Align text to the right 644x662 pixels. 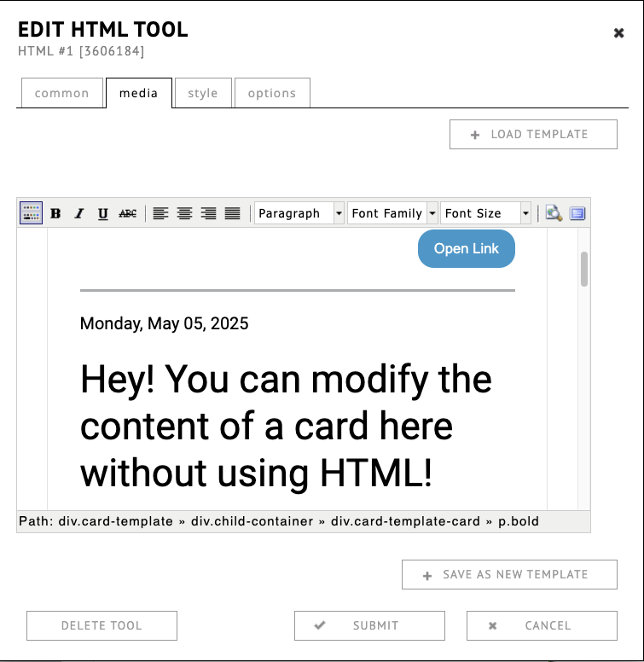208,213
